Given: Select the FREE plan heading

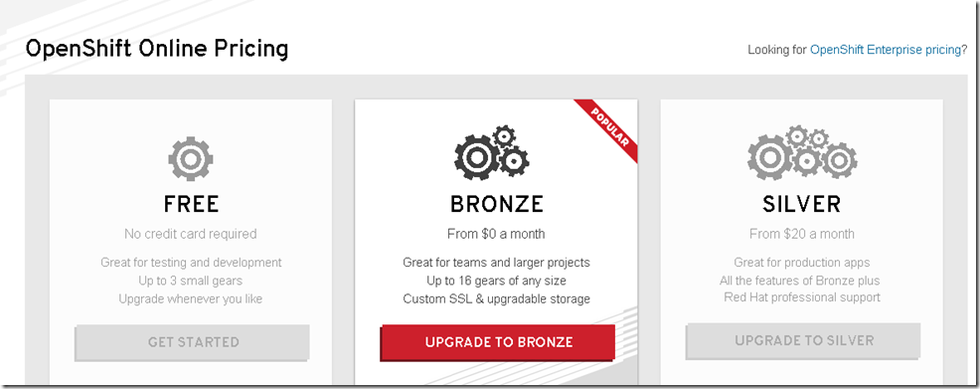Looking at the screenshot, I should pos(191,205).
